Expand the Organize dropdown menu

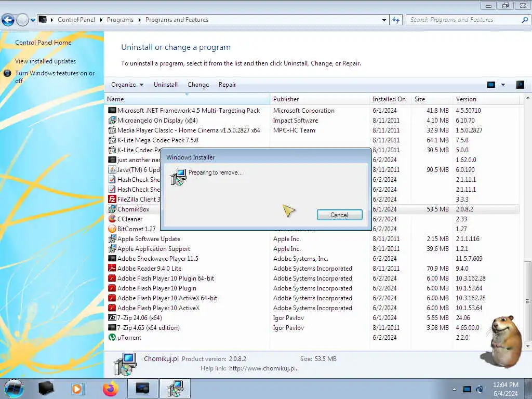[127, 85]
